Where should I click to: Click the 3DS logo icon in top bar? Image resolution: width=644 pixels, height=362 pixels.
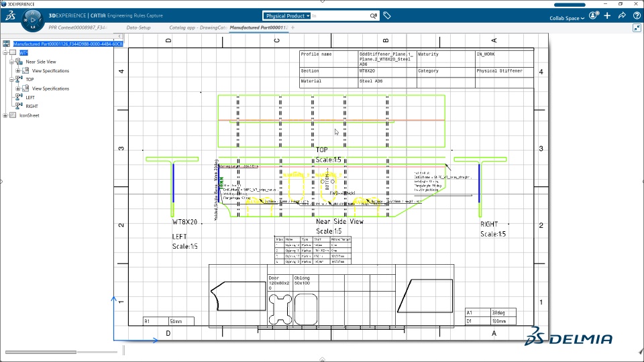(10, 15)
